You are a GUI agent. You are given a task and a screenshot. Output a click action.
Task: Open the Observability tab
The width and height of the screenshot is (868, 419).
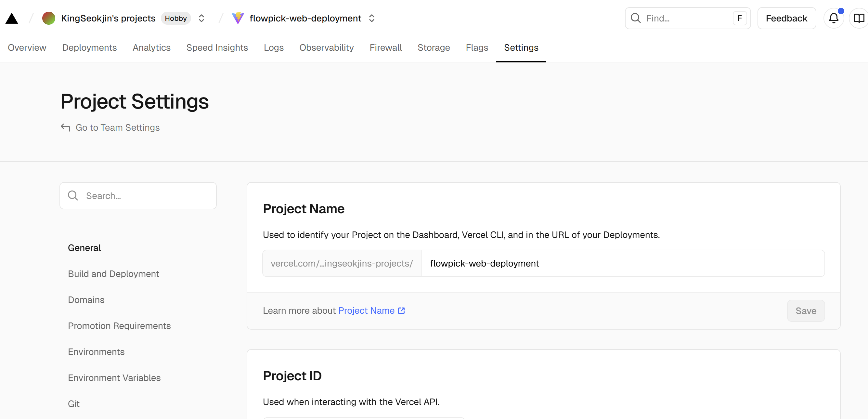click(327, 47)
